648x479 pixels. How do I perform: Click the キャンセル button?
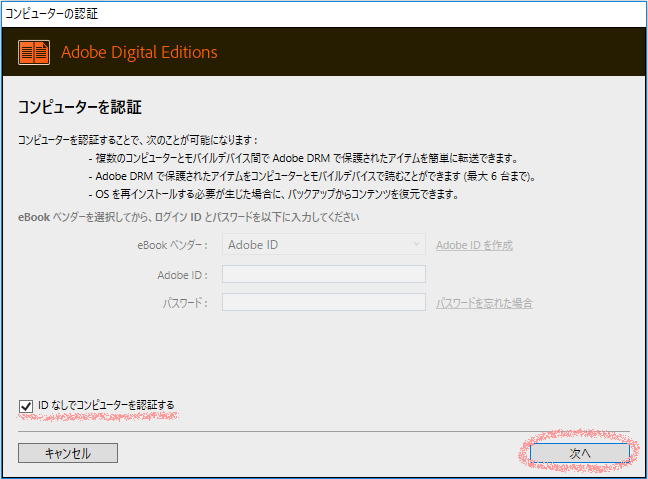(x=68, y=453)
